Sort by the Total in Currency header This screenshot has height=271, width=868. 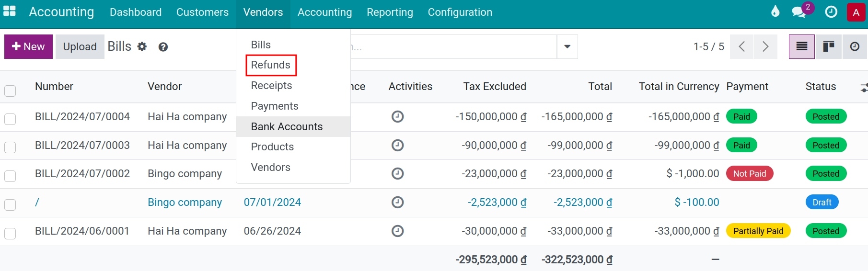click(x=679, y=87)
